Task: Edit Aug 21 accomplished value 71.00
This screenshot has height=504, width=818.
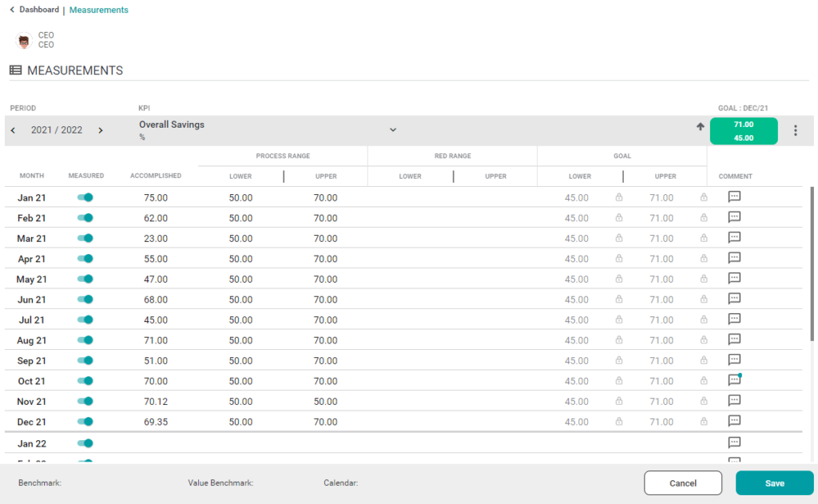Action: click(x=156, y=340)
